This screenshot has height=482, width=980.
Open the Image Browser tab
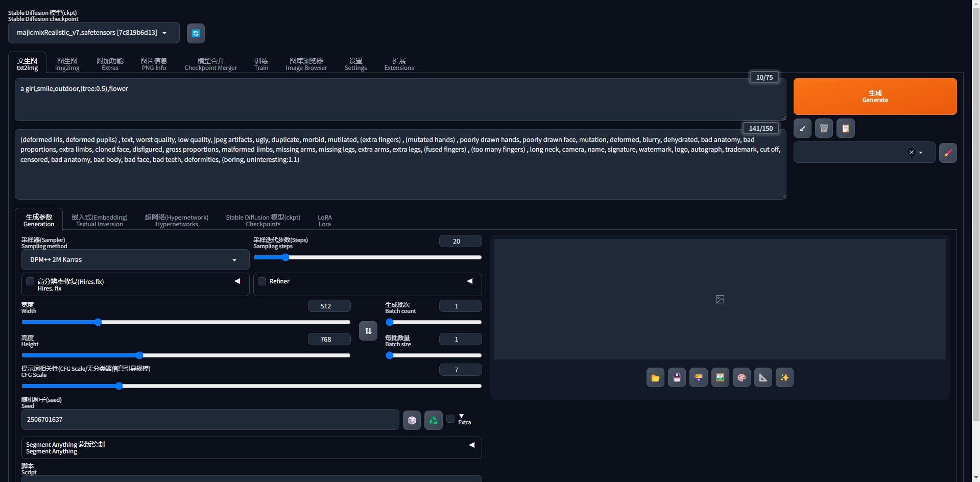click(x=306, y=64)
